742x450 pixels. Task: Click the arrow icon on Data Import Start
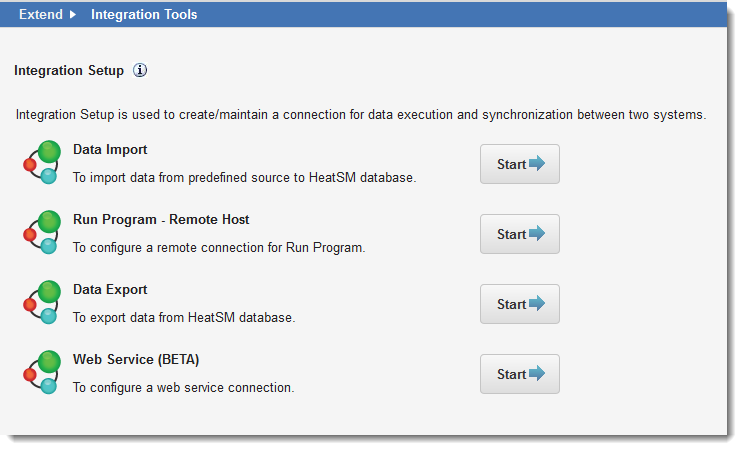coord(537,163)
